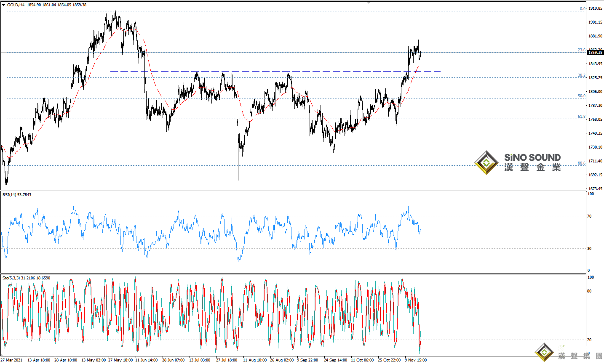Viewport: 604px width, 364px height.
Task: Click the 88.6 Fibonacci level label
Action: pos(582,163)
